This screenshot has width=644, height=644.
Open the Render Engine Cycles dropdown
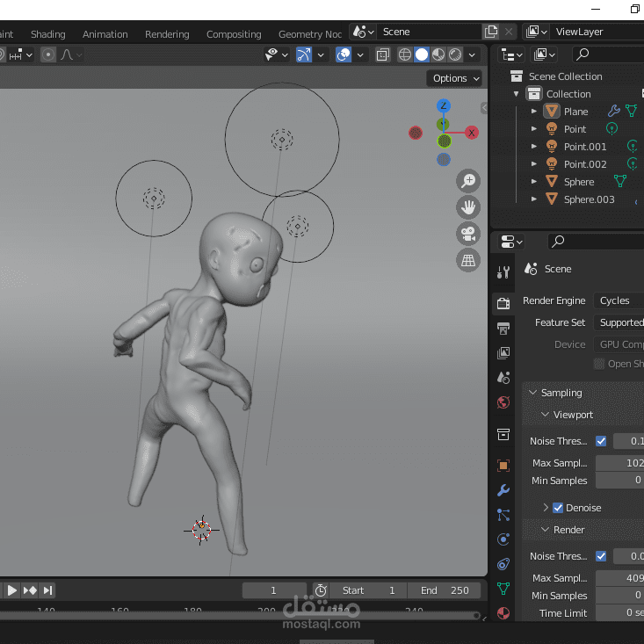click(x=619, y=300)
